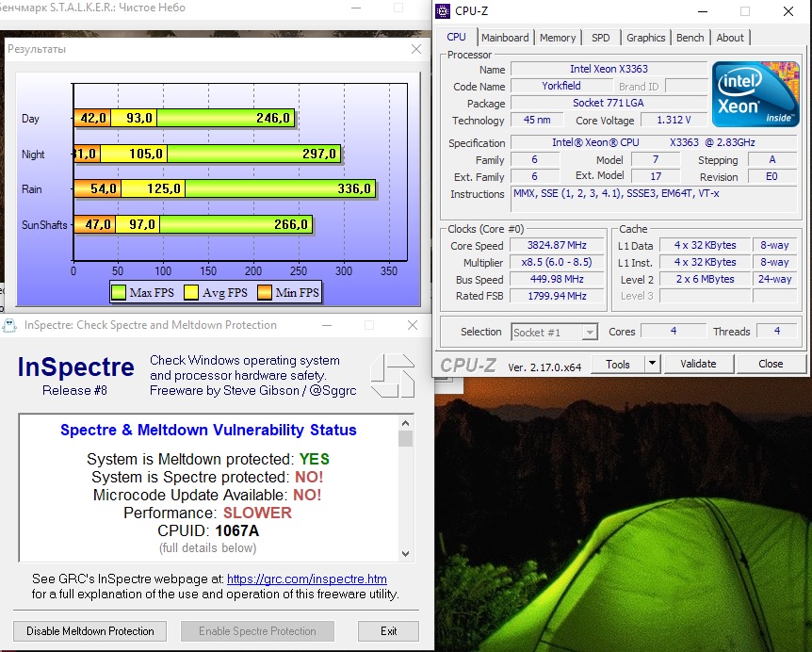The image size is (812, 652).
Task: Switch to the SPD tab
Action: click(x=601, y=38)
